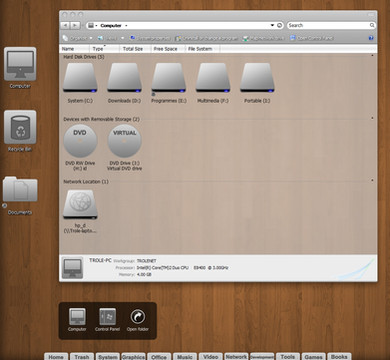The height and width of the screenshot is (360, 390).
Task: Sort by the File System column header
Action: (x=202, y=49)
